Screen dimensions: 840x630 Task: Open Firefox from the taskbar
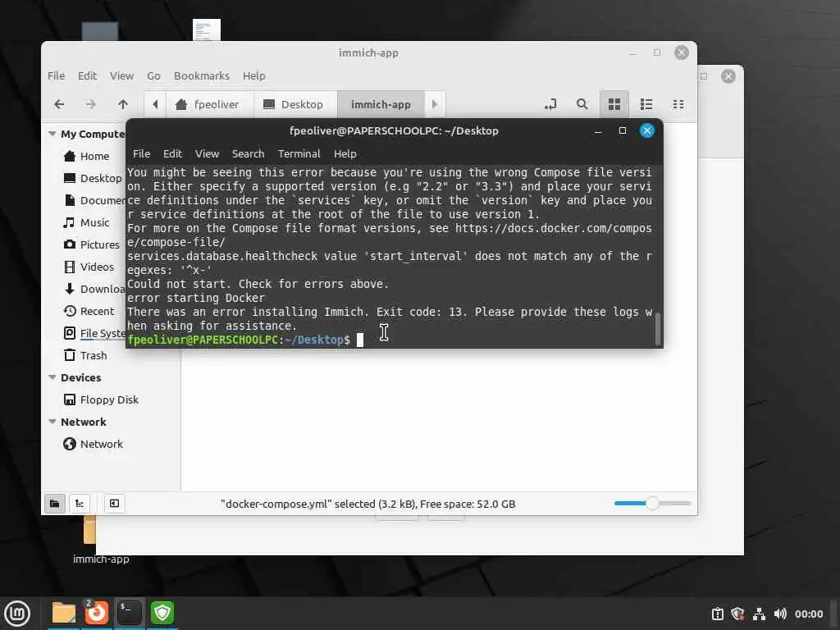(x=97, y=614)
